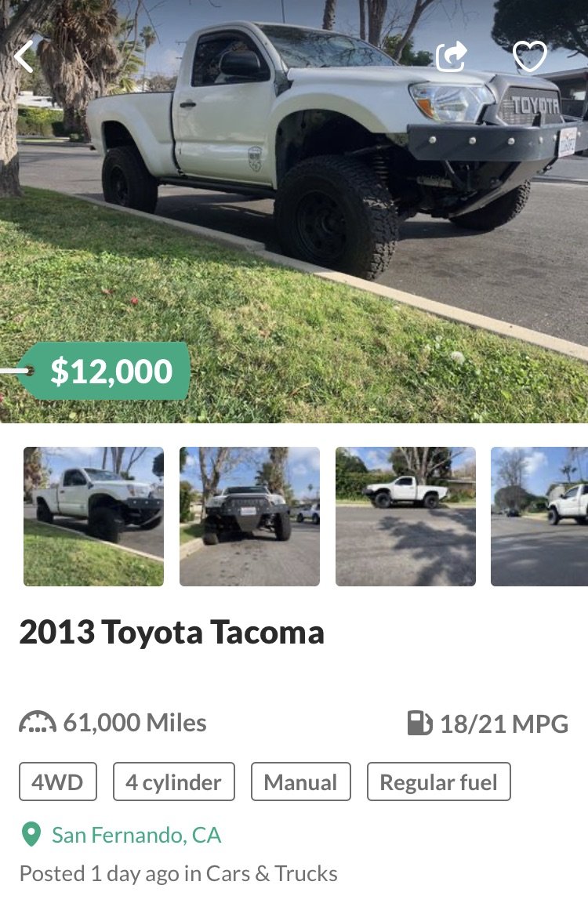The height and width of the screenshot is (914, 588).
Task: Open San Fernando, CA location link
Action: [x=136, y=836]
